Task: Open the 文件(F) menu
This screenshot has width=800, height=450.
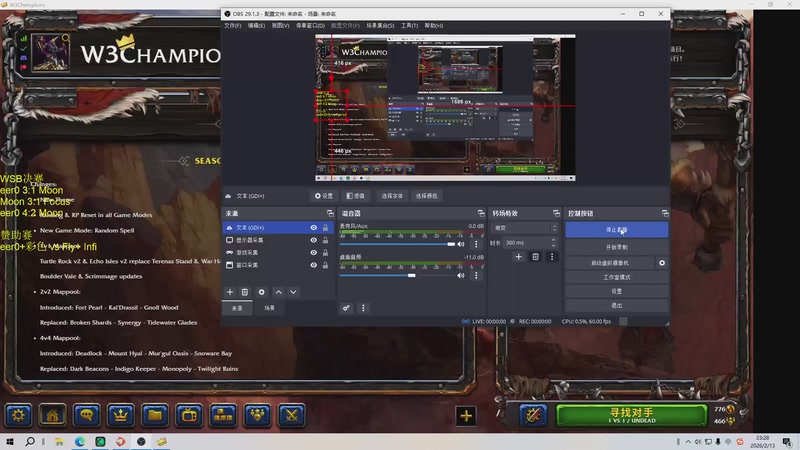Action: [x=233, y=26]
